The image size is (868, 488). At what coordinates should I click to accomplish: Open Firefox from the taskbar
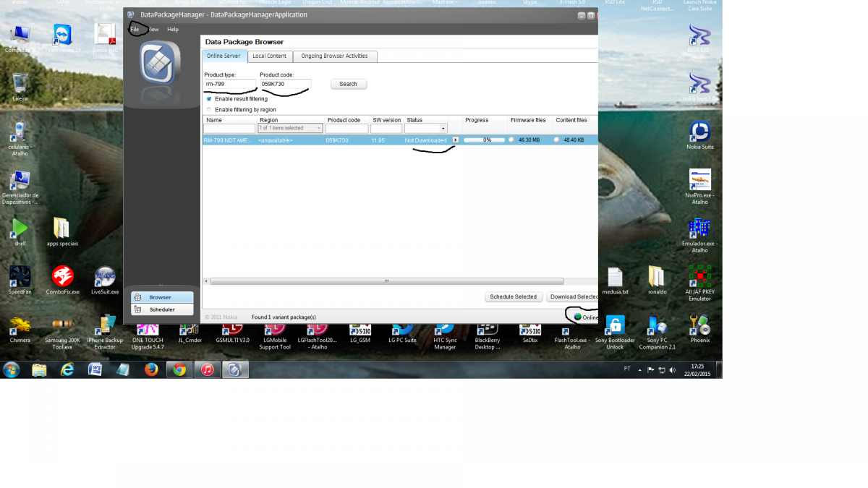click(151, 369)
